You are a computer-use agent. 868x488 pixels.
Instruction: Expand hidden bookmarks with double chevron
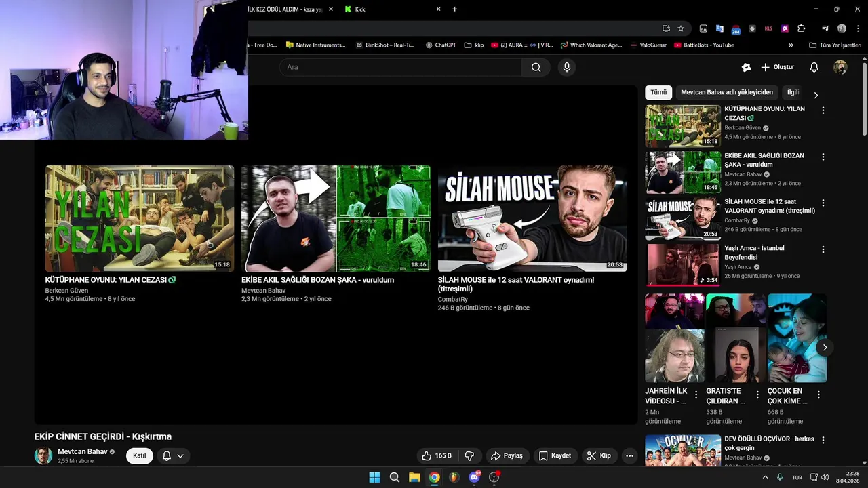791,45
